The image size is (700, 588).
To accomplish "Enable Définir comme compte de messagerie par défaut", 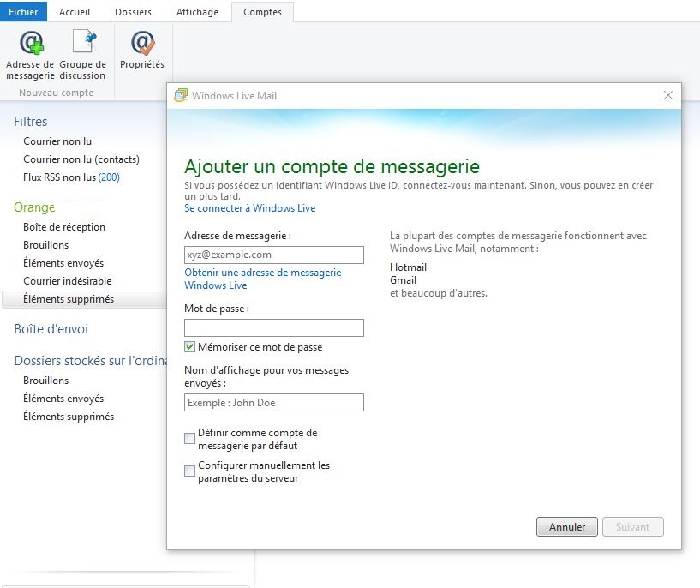I will (x=189, y=439).
